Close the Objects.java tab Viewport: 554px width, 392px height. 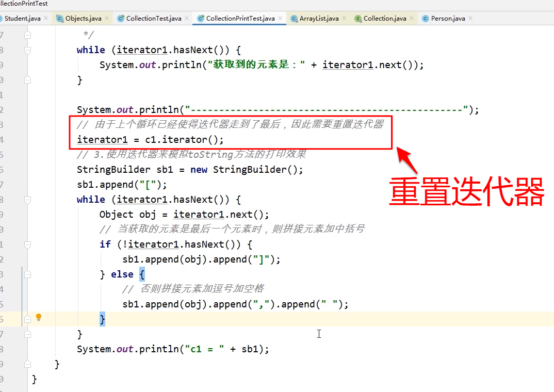[107, 18]
